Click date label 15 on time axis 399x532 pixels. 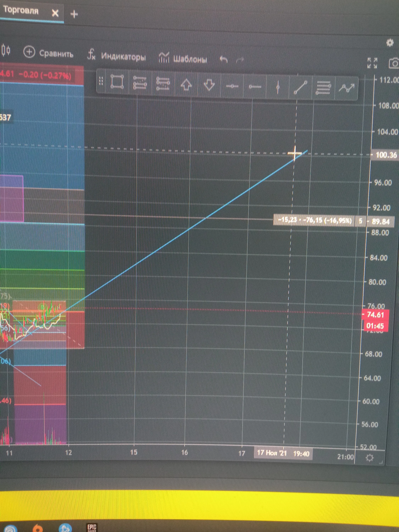[134, 452]
